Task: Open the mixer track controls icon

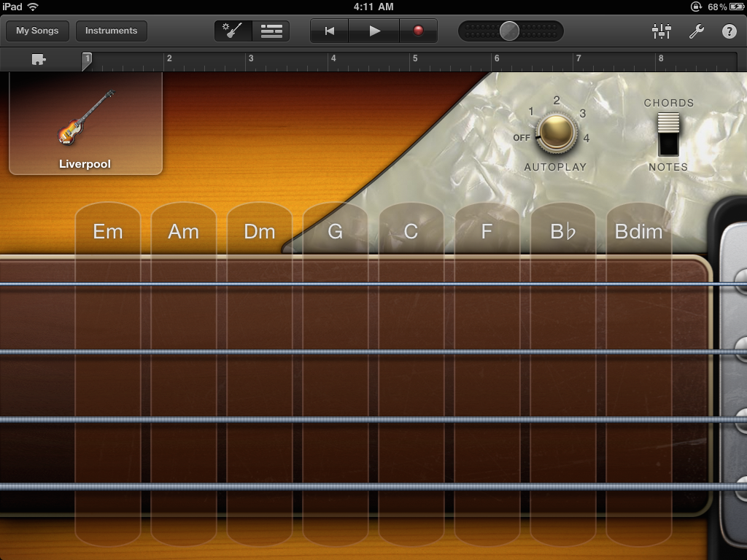Action: [661, 31]
